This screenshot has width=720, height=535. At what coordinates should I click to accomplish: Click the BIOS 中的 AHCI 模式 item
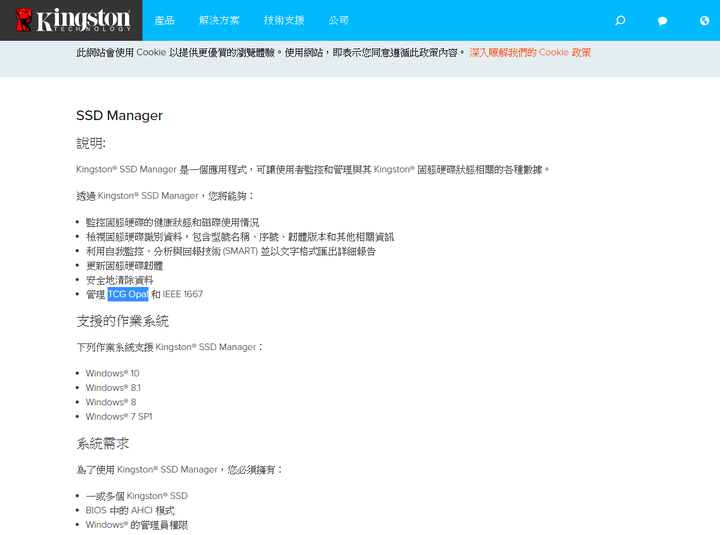tap(130, 511)
